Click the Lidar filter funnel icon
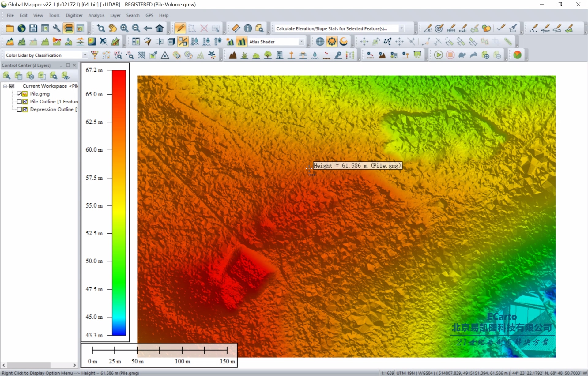Viewport: 588px width, 376px height. 95,55
